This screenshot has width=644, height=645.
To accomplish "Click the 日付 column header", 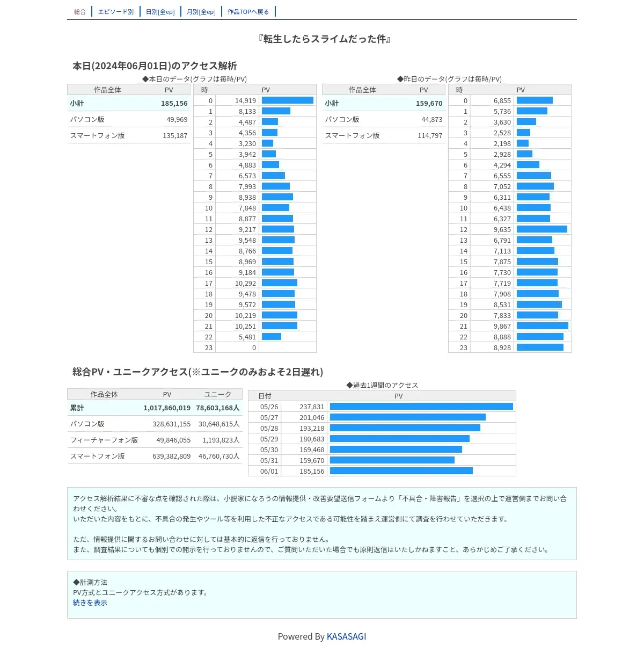I will tap(265, 396).
